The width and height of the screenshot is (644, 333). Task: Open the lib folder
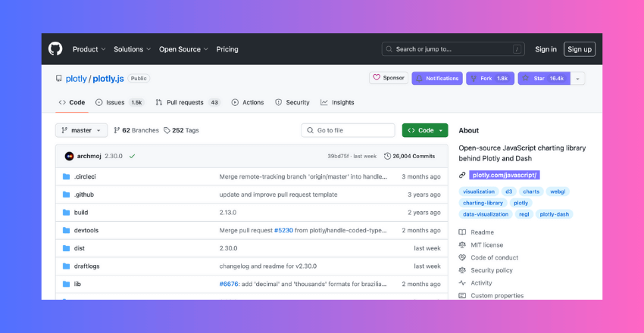click(x=77, y=285)
